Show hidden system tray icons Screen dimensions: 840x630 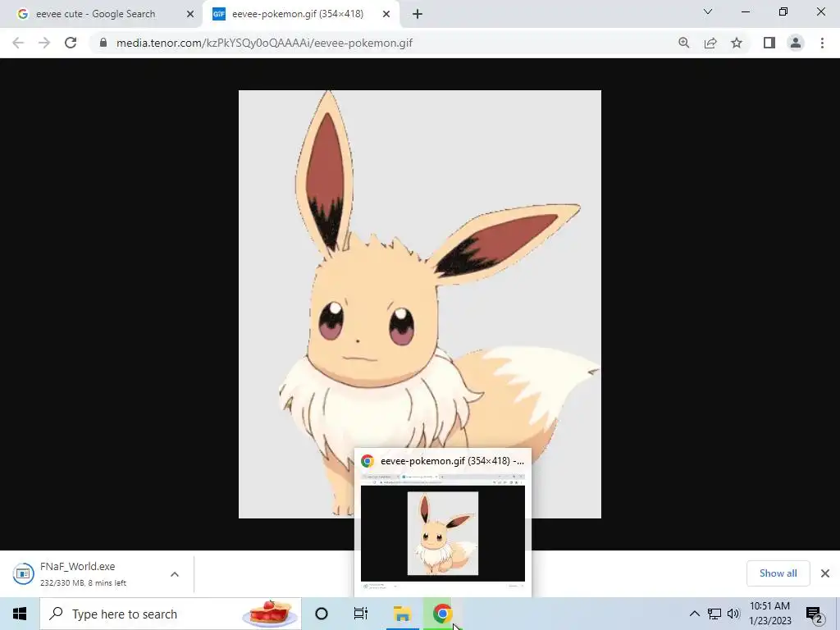(x=694, y=614)
